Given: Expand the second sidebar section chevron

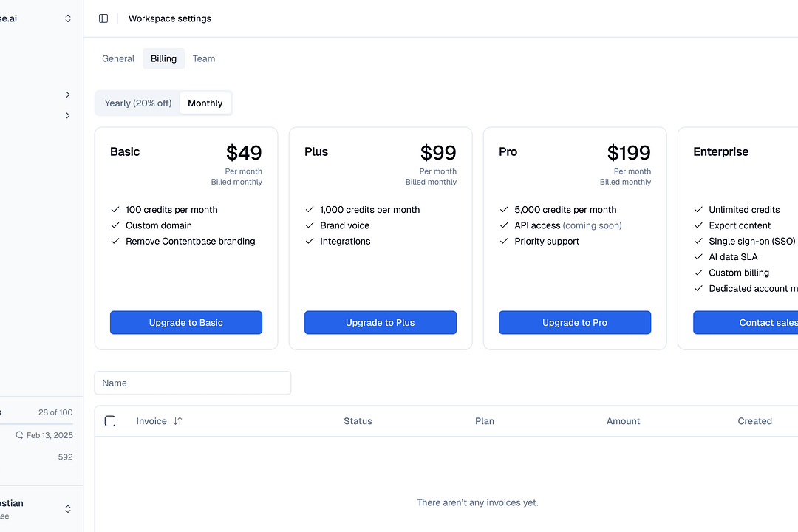Looking at the screenshot, I should (67, 115).
